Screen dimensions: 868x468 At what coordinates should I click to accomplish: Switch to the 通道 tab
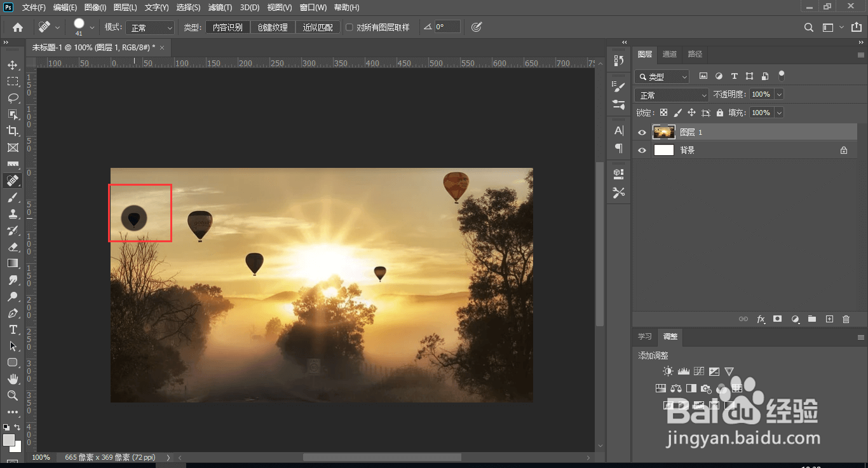670,54
